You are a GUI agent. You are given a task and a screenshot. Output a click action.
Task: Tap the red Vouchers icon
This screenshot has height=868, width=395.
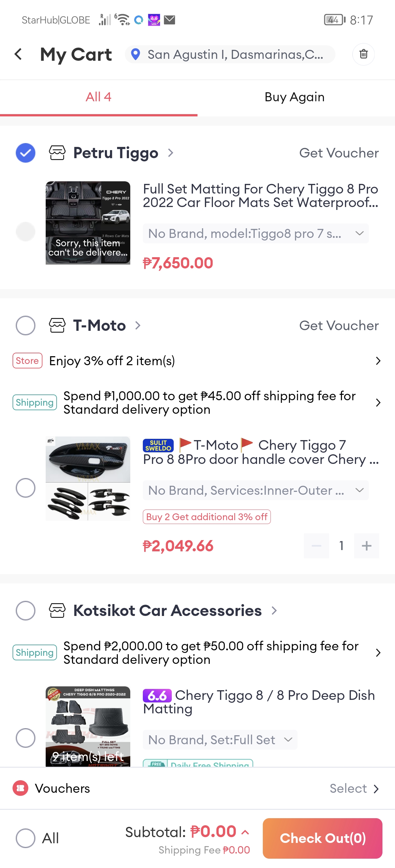pyautogui.click(x=21, y=788)
